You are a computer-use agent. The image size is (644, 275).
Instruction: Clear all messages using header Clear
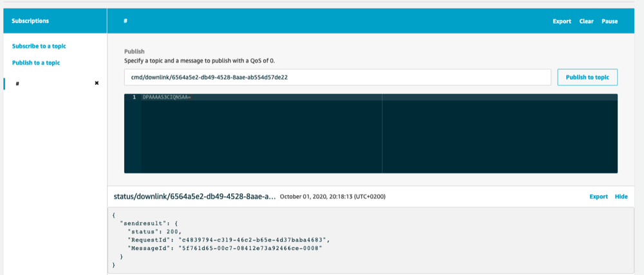[587, 21]
